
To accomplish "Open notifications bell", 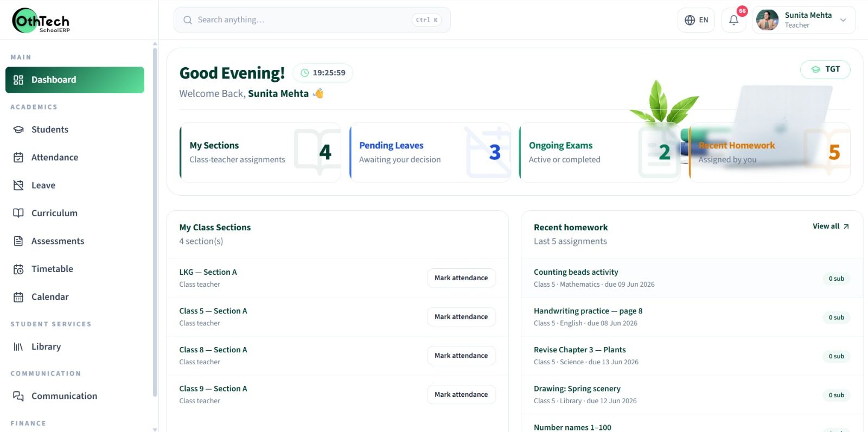I will coord(733,20).
